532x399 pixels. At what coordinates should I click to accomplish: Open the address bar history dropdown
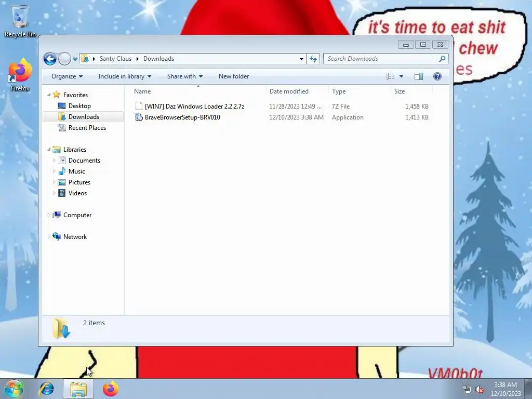point(301,59)
